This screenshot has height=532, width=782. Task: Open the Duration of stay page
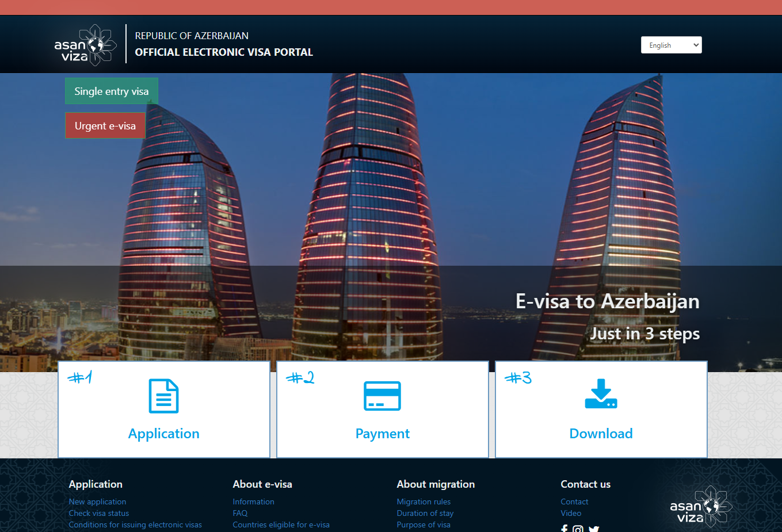(x=425, y=513)
